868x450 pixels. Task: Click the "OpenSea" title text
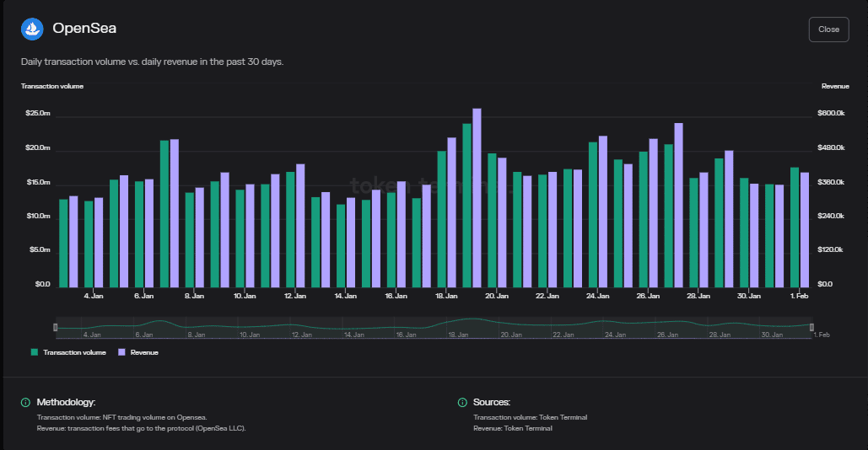[84, 28]
